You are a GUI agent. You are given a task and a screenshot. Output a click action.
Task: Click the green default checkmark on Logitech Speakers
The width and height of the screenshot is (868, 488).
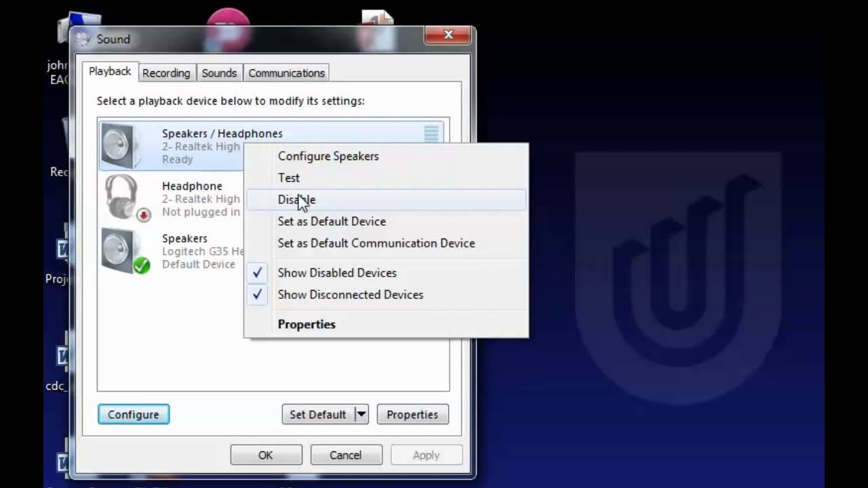(x=142, y=266)
